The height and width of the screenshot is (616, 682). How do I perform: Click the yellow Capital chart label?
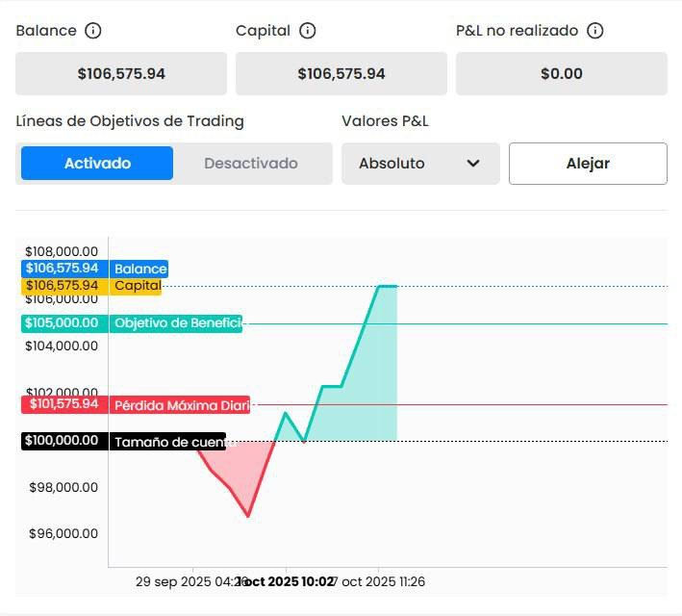[x=138, y=286]
